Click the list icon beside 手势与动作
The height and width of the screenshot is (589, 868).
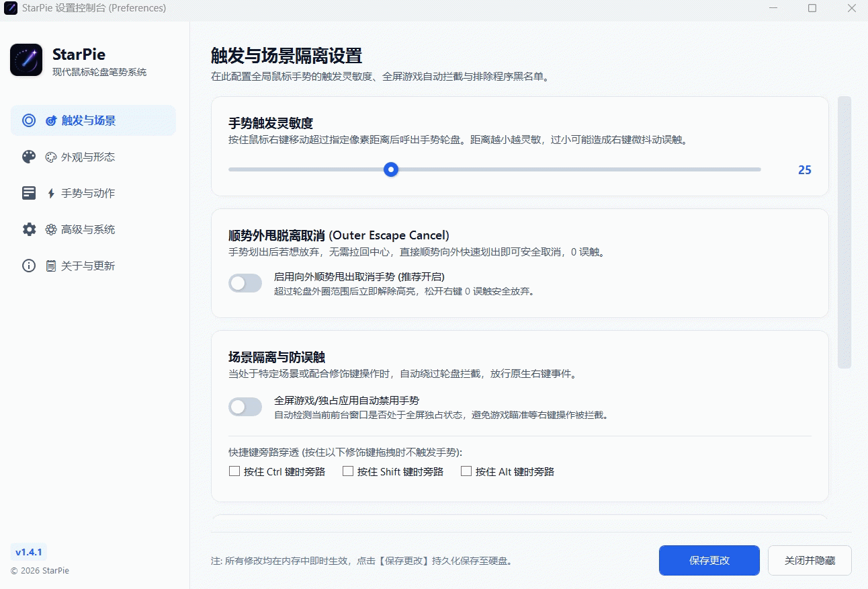(x=29, y=193)
